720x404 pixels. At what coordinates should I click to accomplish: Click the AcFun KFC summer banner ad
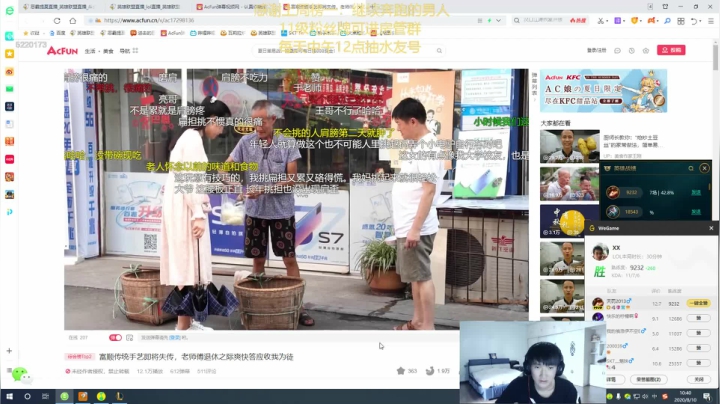[x=603, y=91]
